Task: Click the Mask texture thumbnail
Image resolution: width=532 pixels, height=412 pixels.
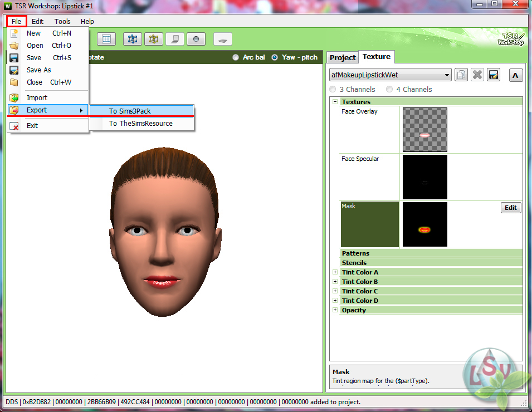Action: [x=425, y=224]
